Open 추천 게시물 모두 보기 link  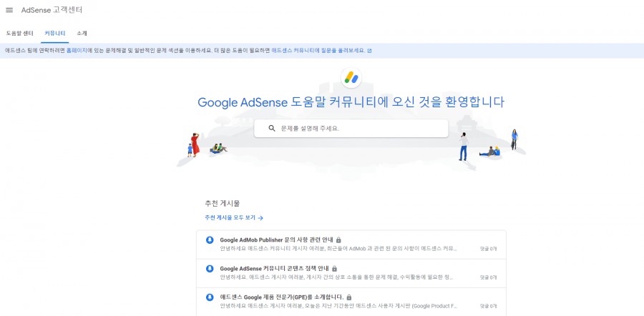tap(230, 218)
